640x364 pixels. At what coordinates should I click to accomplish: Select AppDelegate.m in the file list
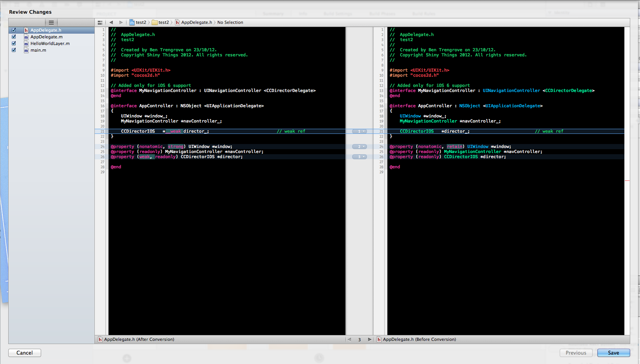(51, 37)
